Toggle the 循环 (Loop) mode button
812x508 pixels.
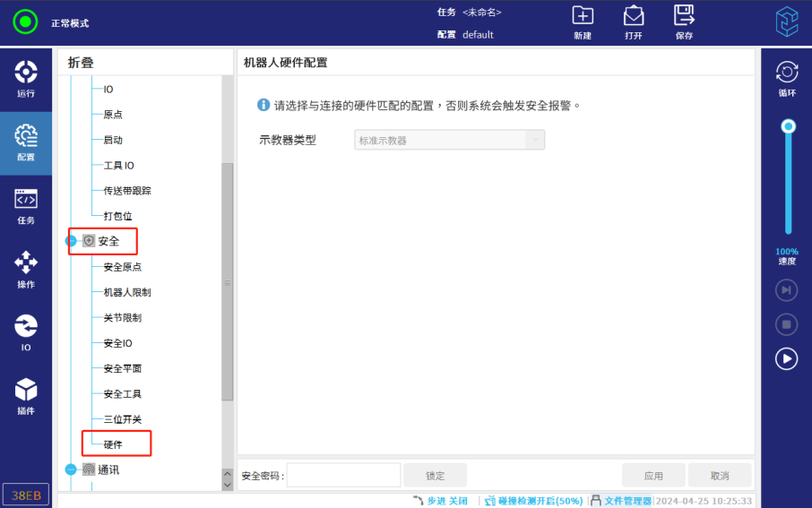[786, 78]
